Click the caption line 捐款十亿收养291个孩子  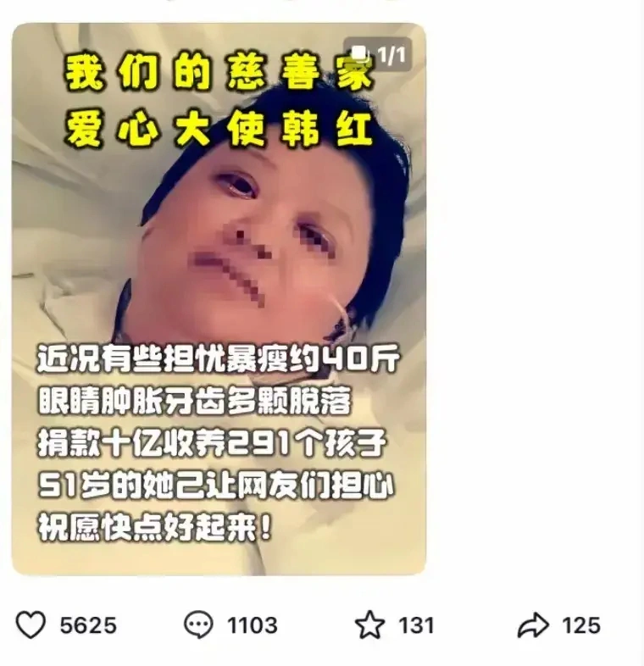point(212,443)
